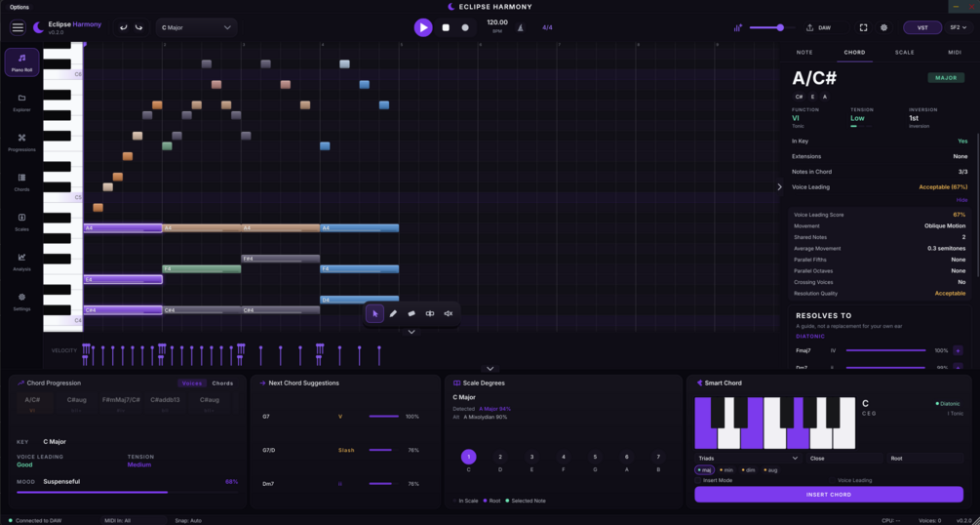Select the Voices view toggle
Image resolution: width=980 pixels, height=525 pixels.
tap(192, 383)
